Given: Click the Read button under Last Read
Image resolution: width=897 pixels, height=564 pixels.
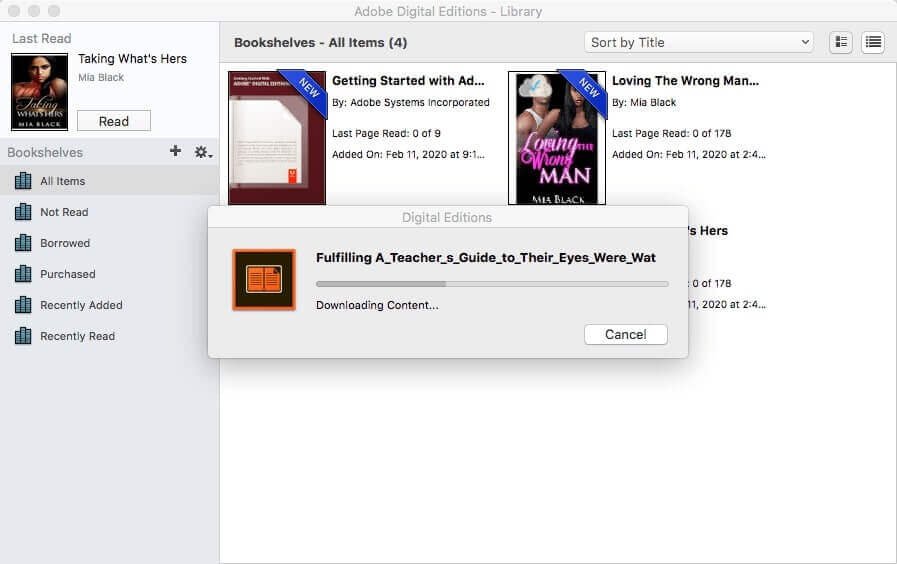Looking at the screenshot, I should pyautogui.click(x=114, y=121).
